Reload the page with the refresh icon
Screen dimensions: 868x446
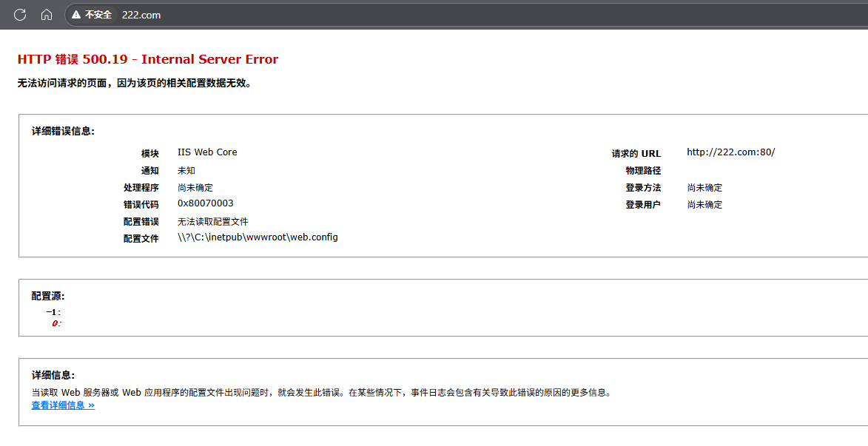tap(20, 15)
